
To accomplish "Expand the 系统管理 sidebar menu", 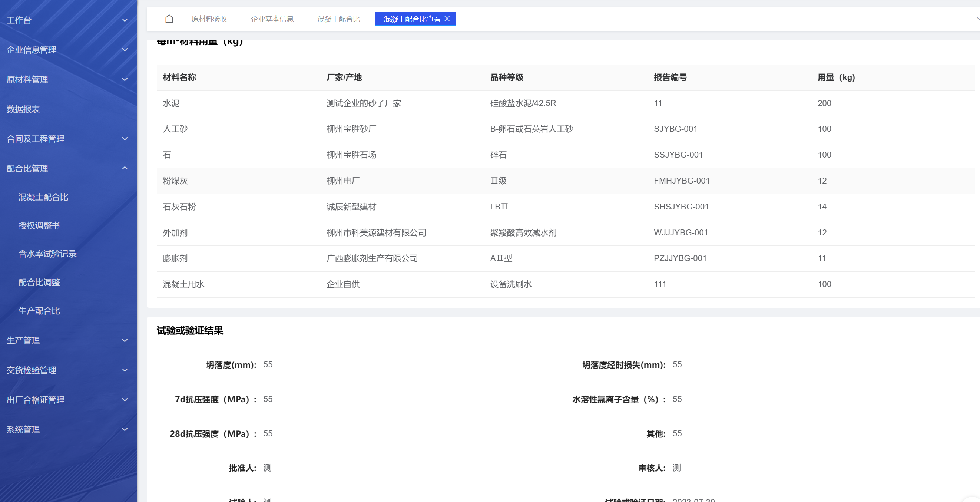I will point(69,430).
